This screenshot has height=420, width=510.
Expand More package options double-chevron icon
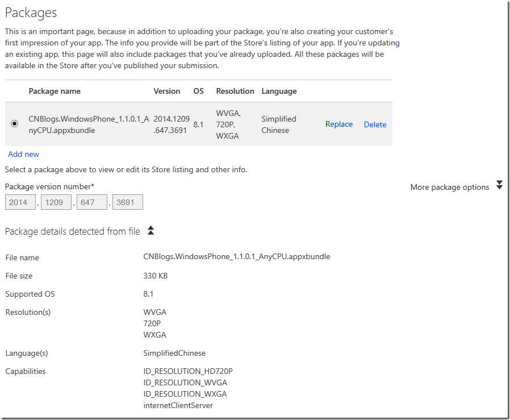click(499, 185)
